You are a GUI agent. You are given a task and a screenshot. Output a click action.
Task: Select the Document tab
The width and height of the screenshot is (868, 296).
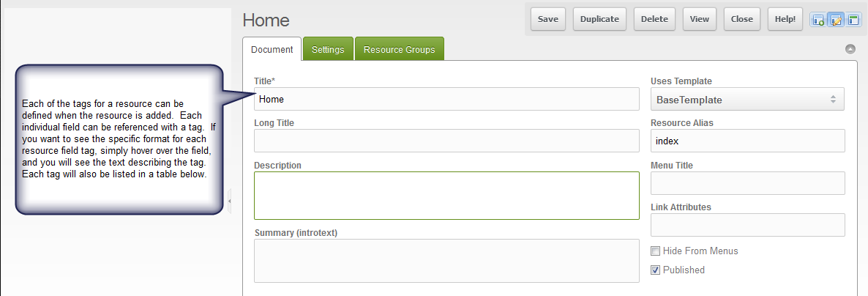[272, 50]
